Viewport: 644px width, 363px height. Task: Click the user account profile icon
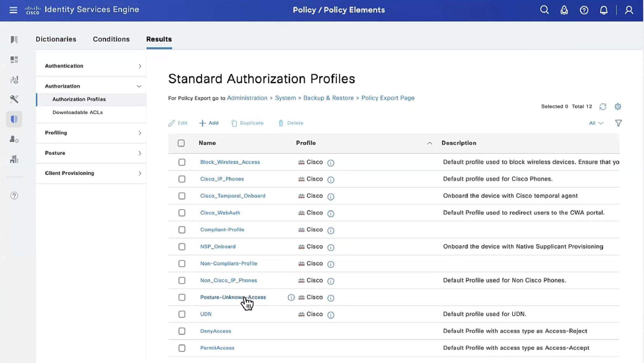(629, 10)
